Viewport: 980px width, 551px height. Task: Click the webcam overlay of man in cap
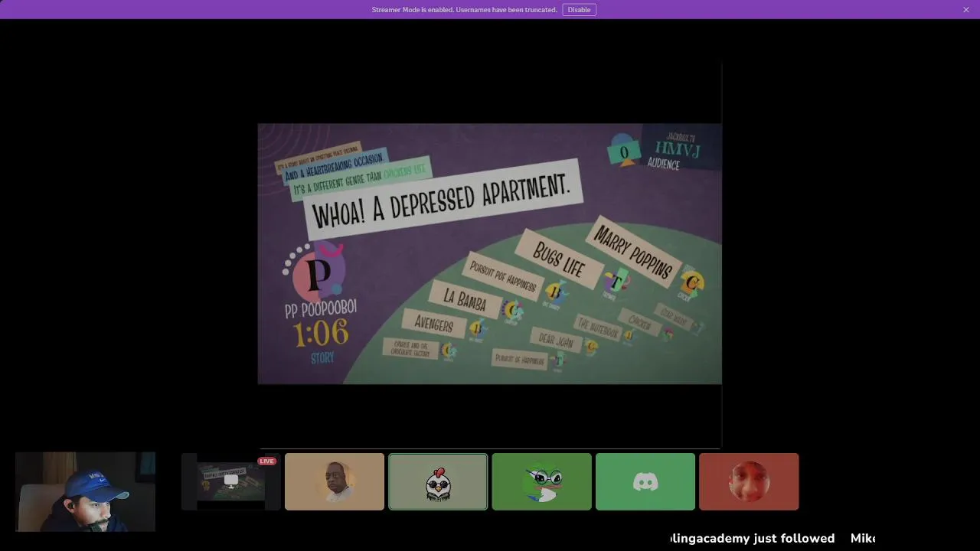(85, 491)
